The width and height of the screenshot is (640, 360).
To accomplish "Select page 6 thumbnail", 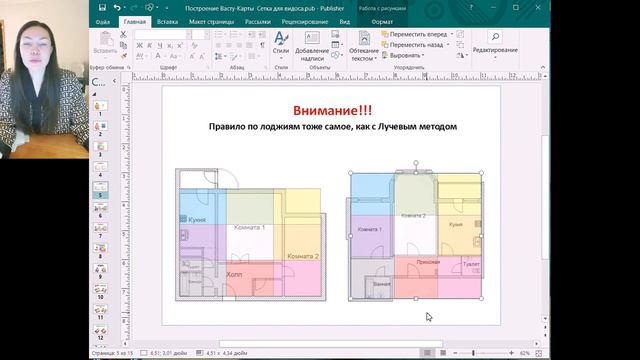I will [x=100, y=208].
